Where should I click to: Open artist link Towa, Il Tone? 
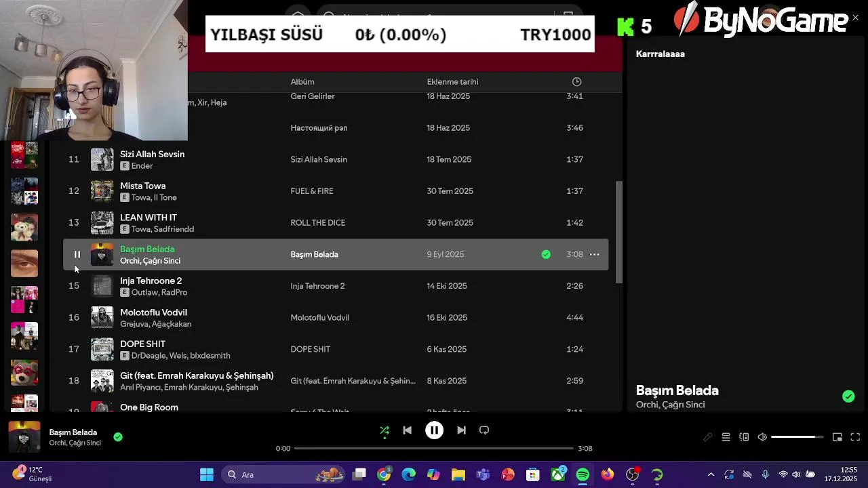[154, 198]
